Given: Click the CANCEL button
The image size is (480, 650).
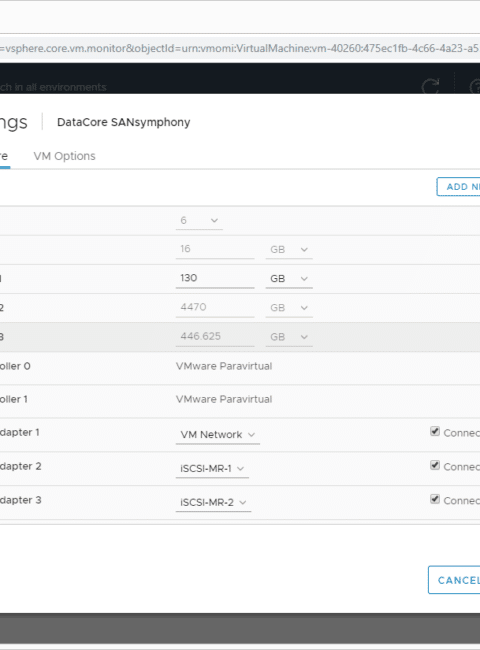Looking at the screenshot, I should 454,580.
